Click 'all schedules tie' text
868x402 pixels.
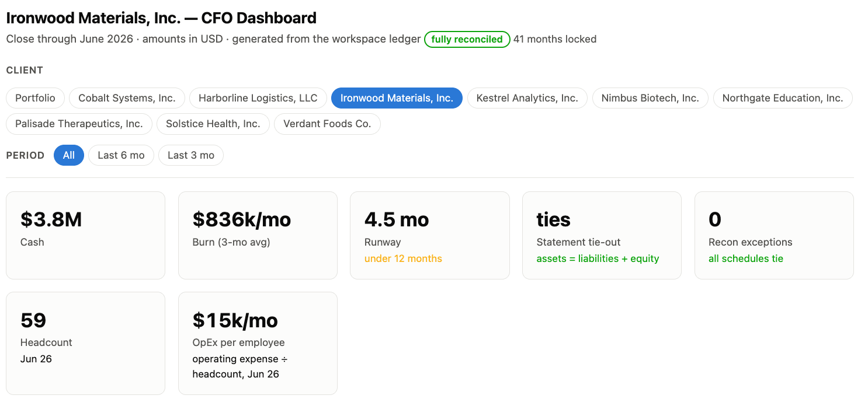(746, 258)
